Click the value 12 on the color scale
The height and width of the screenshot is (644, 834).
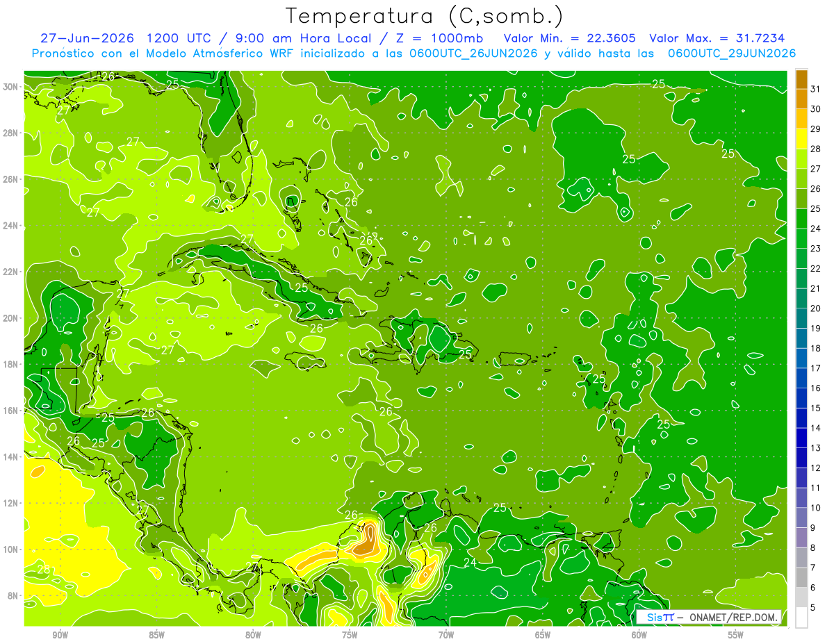tap(815, 468)
